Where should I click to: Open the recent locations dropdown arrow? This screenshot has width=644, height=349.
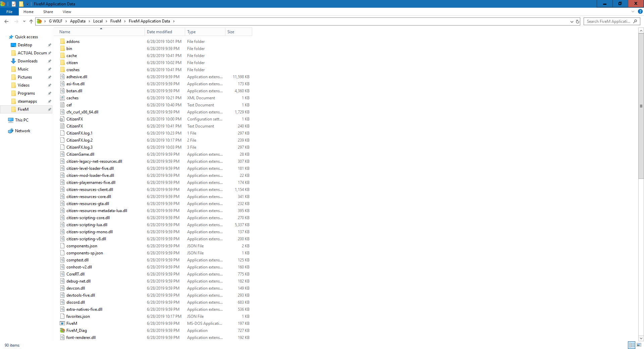pyautogui.click(x=24, y=21)
